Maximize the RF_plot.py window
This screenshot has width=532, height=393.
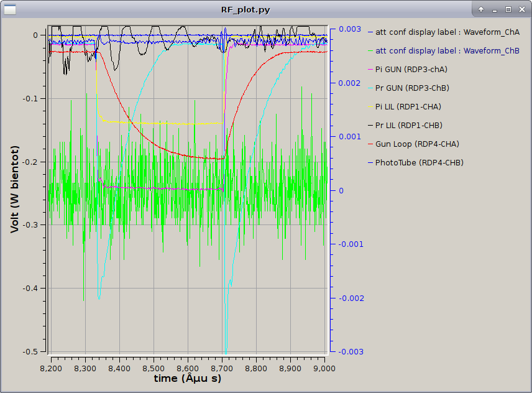[x=508, y=10]
